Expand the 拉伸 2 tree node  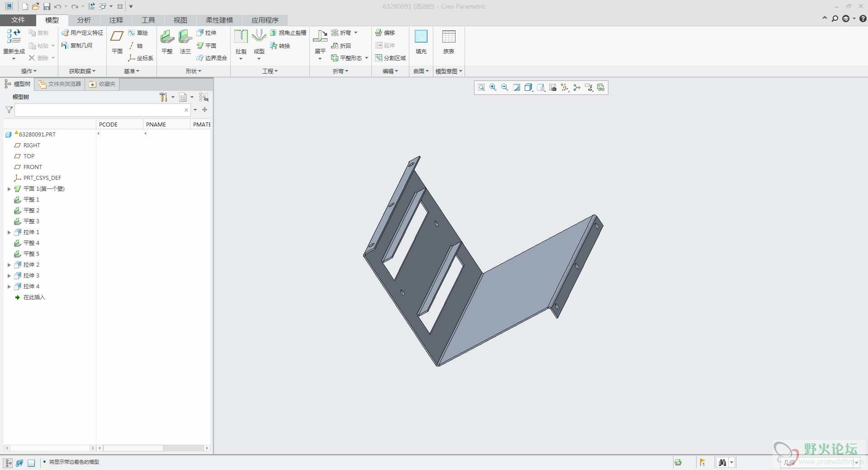[x=9, y=265]
